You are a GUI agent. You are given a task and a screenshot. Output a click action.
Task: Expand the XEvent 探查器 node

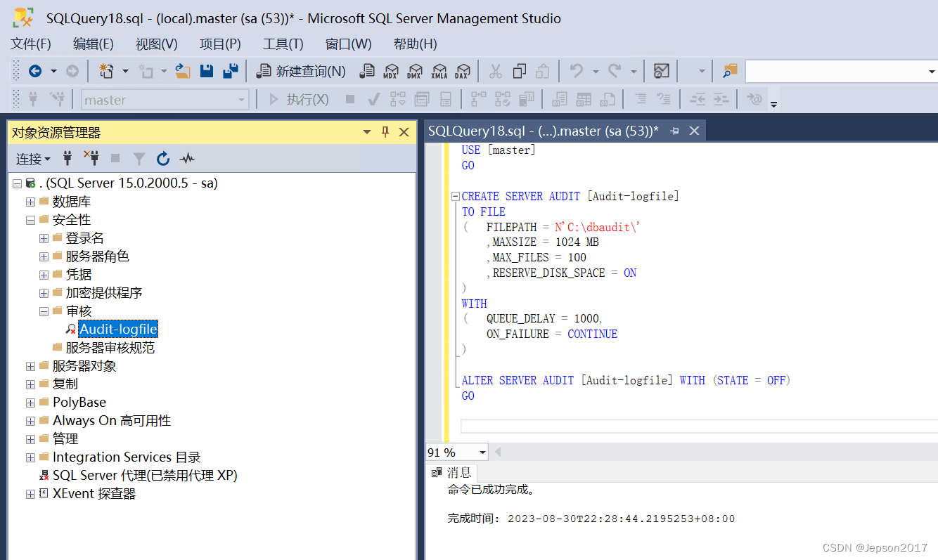(x=30, y=494)
